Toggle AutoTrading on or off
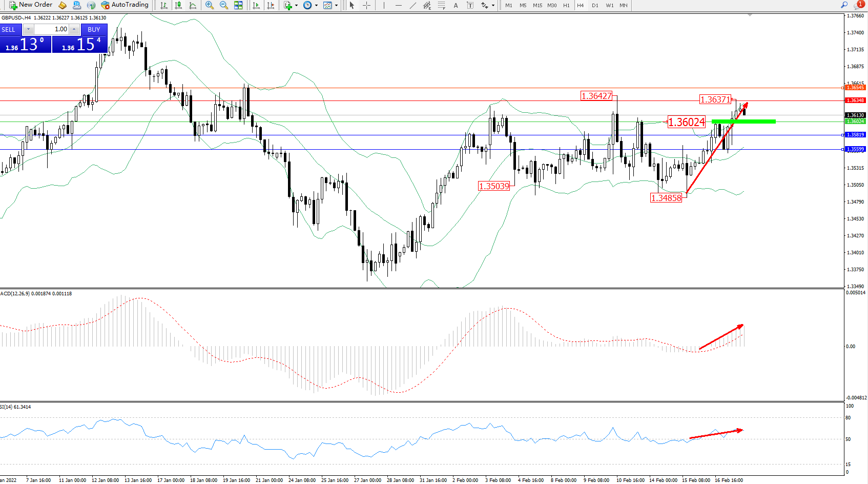The width and height of the screenshot is (868, 484). [125, 5]
